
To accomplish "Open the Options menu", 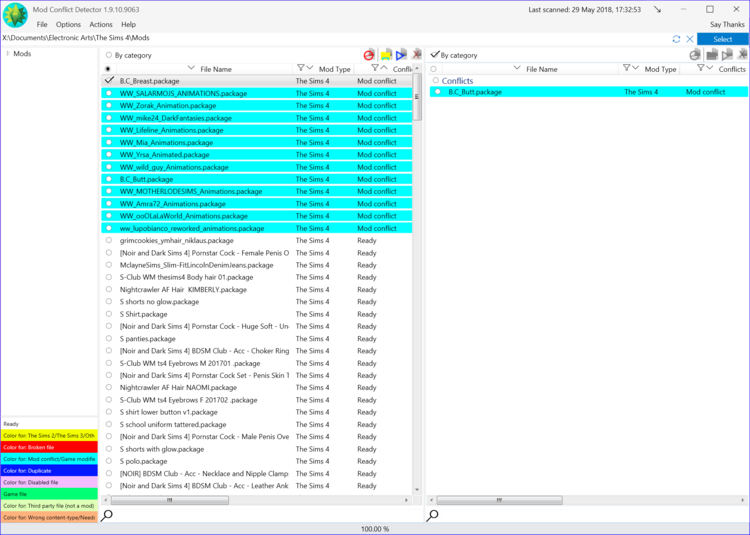I will 68,24.
